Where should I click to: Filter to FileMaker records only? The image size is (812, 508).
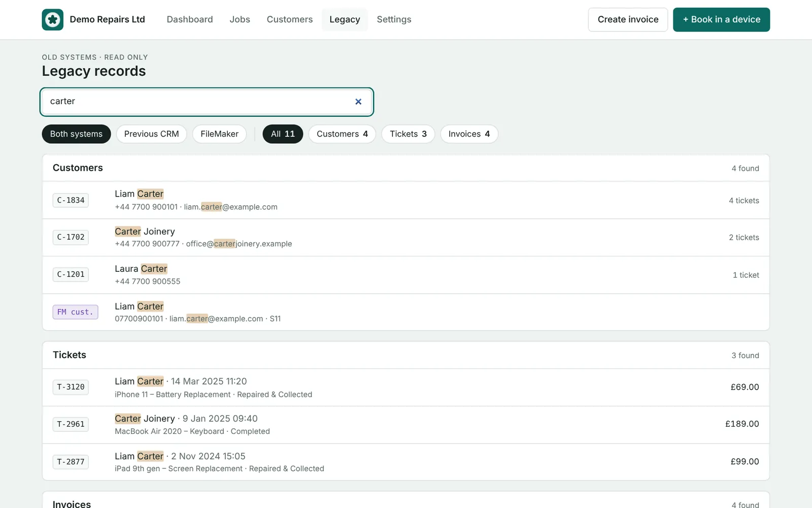(219, 134)
